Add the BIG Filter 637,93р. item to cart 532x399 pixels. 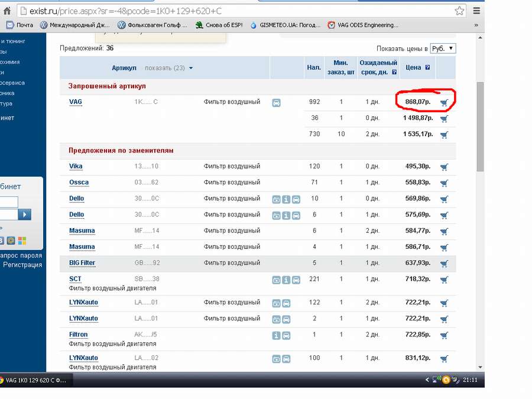444,264
